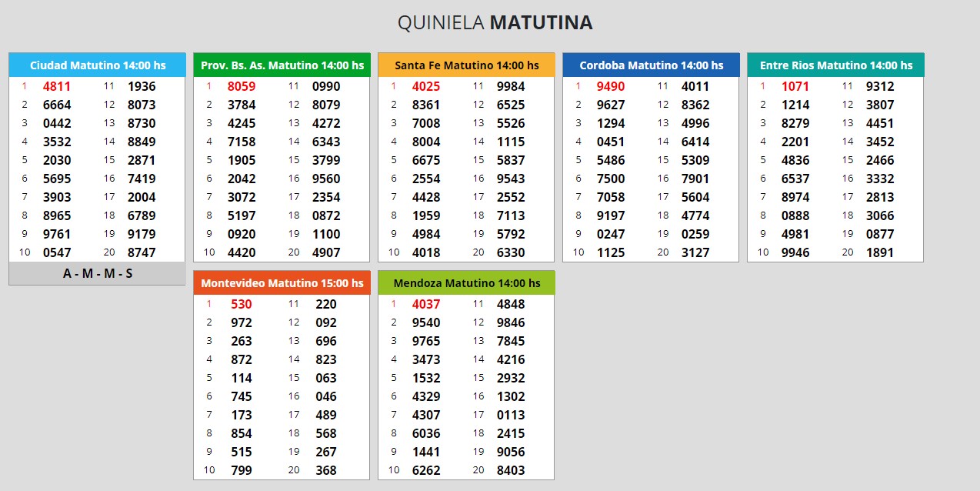Click the A - M - M - S bar
Viewport: 980px width, 491px height.
(x=97, y=273)
